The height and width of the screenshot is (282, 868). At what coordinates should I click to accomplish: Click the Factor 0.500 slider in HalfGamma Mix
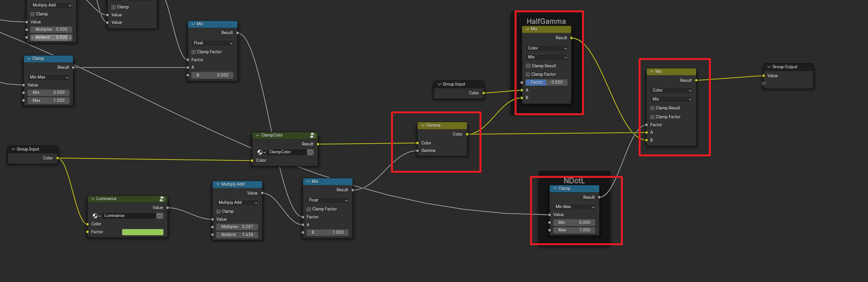click(546, 82)
